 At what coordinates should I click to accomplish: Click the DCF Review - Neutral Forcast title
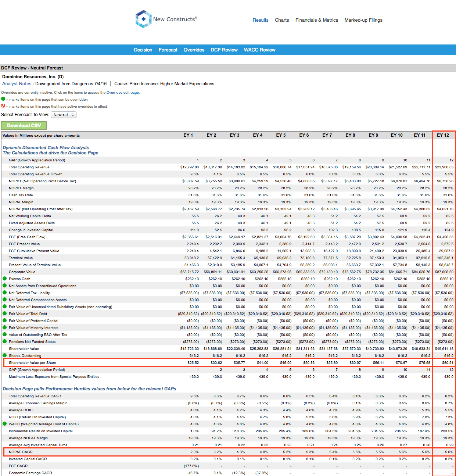click(x=32, y=68)
